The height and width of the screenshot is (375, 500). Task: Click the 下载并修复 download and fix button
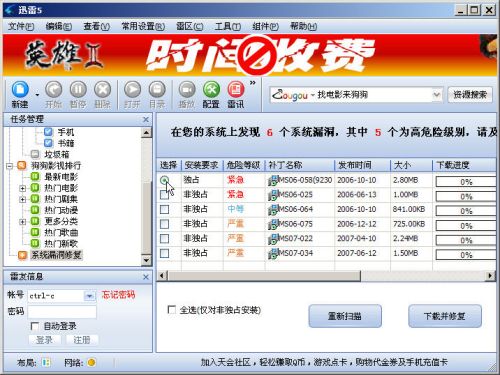pos(445,316)
